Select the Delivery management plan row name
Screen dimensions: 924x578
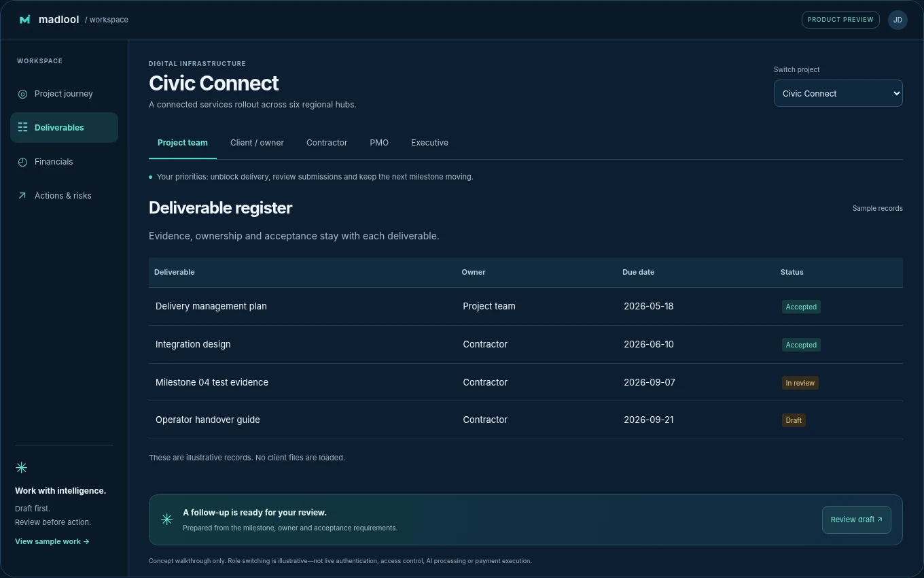pos(211,306)
